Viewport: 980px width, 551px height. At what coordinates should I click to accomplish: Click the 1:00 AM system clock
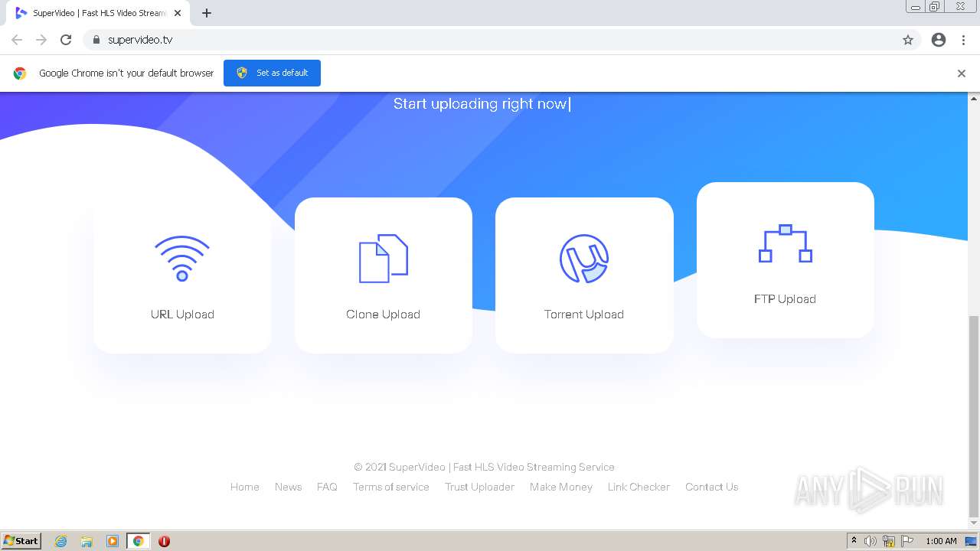tap(941, 541)
